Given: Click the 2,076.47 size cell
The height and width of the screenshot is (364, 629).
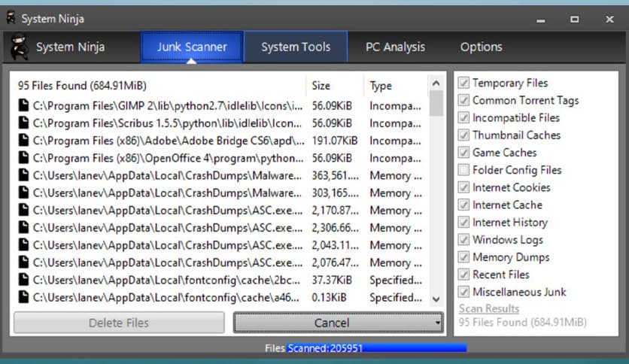Looking at the screenshot, I should tap(336, 262).
